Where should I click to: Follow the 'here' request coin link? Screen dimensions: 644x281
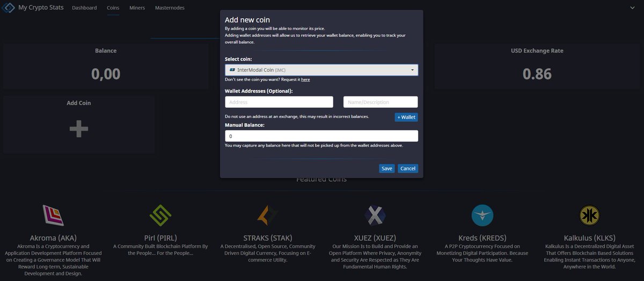click(x=305, y=79)
